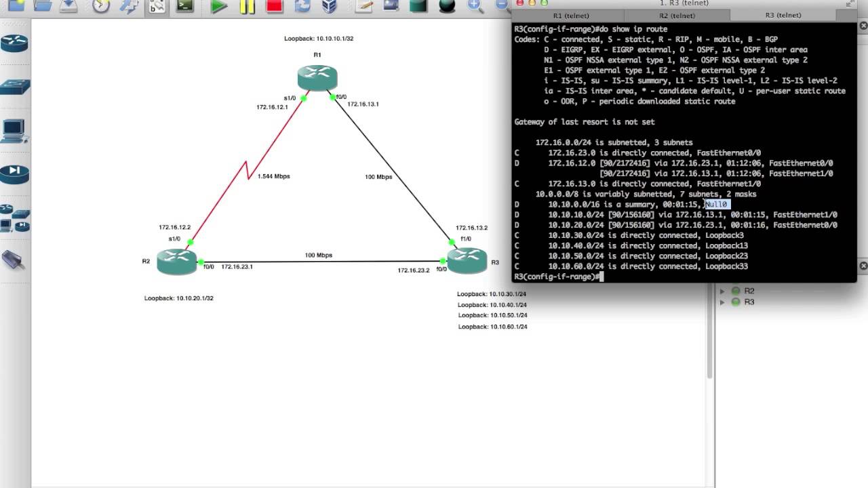The image size is (868, 488).
Task: Click the R3 terminal command prompt cursor
Action: (x=601, y=277)
